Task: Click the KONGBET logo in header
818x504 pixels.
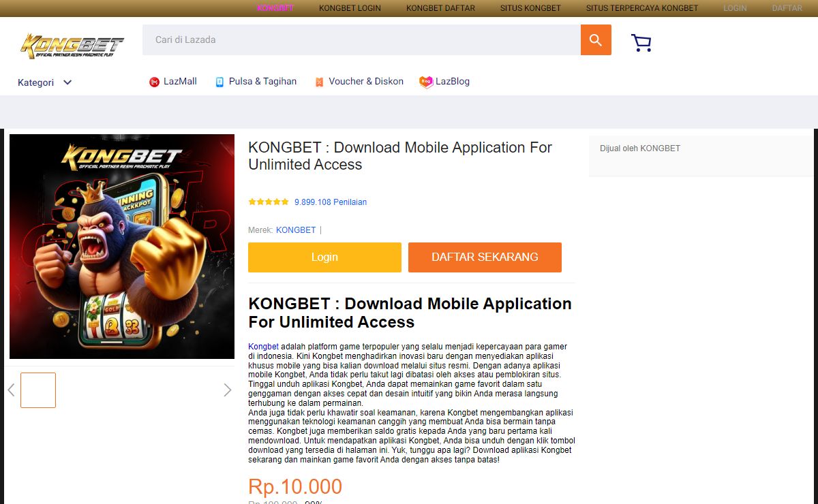Action: [x=72, y=45]
